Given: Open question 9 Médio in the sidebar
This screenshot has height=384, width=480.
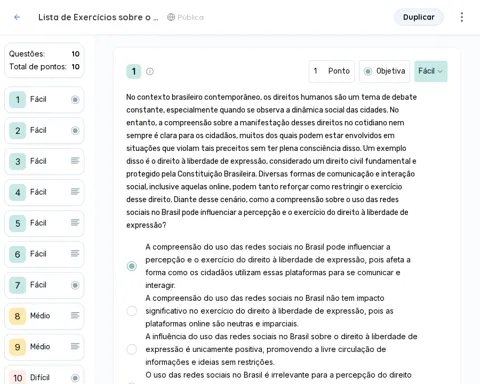Looking at the screenshot, I should 44,347.
